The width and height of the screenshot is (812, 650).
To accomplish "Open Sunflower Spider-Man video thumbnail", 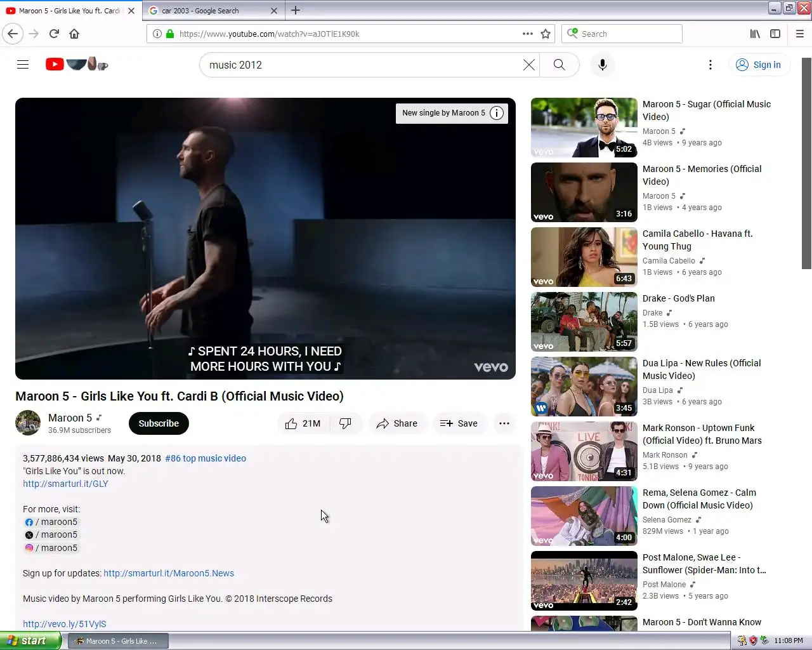I will tap(584, 581).
